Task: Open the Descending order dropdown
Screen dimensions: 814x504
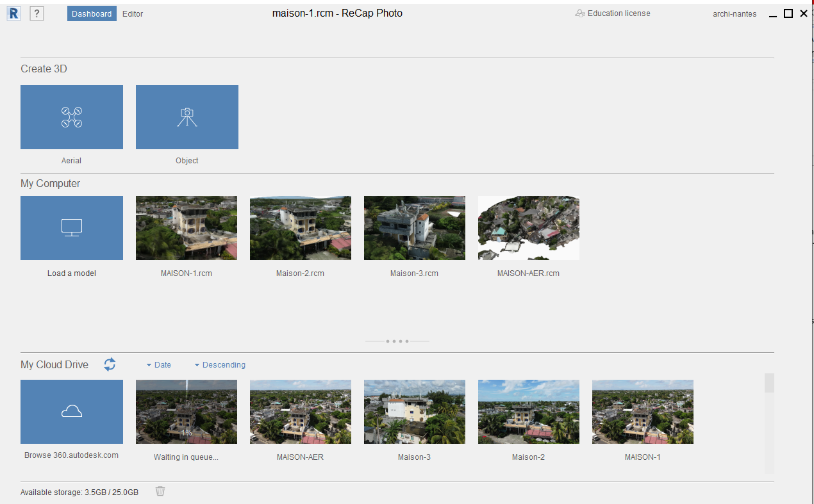Action: (x=220, y=365)
